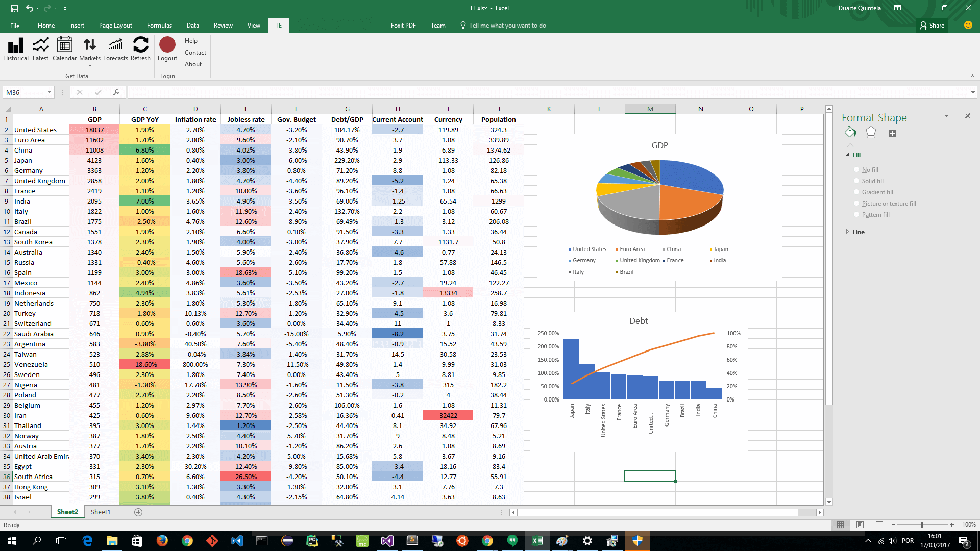This screenshot has width=980, height=551.
Task: Open the Markets dropdown
Action: (x=90, y=65)
